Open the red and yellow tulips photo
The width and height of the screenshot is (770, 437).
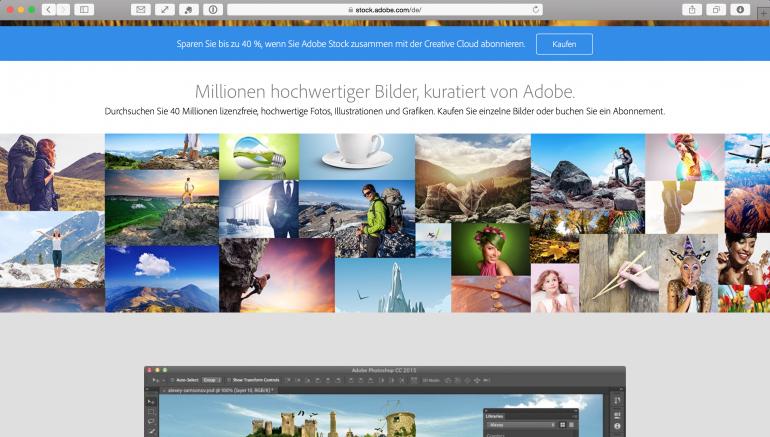tap(744, 299)
